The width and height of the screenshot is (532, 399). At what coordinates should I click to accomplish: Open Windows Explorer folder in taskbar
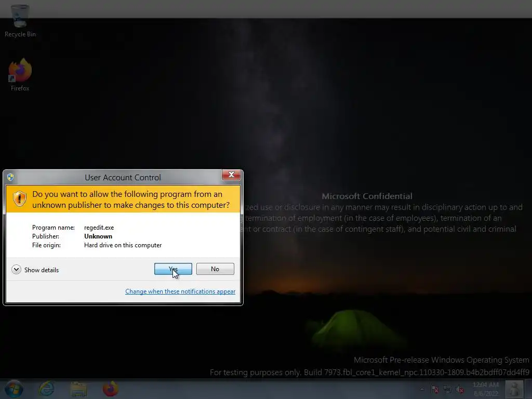tap(78, 389)
